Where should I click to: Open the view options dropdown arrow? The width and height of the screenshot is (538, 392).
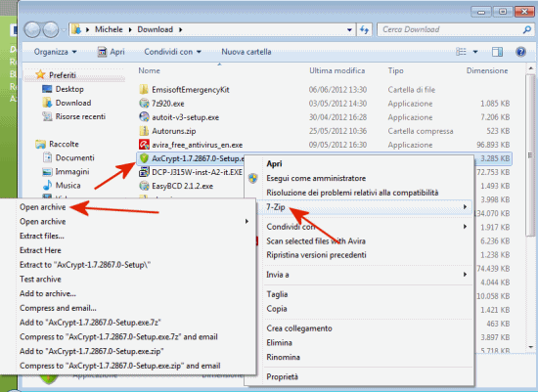[x=475, y=52]
